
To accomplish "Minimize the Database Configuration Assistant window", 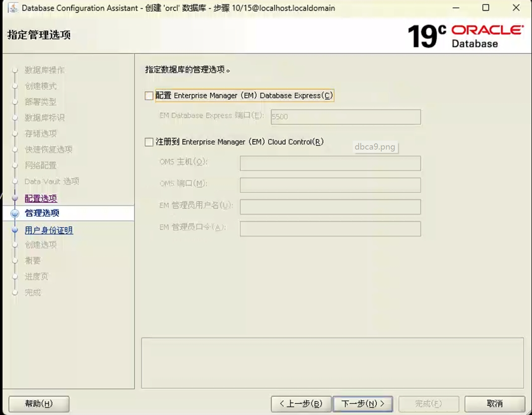I will click(x=456, y=8).
